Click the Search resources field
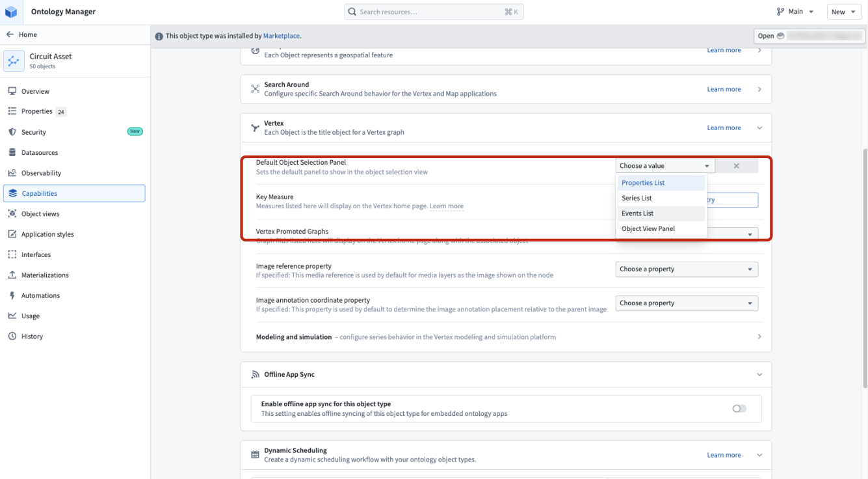The width and height of the screenshot is (868, 479). [x=434, y=11]
